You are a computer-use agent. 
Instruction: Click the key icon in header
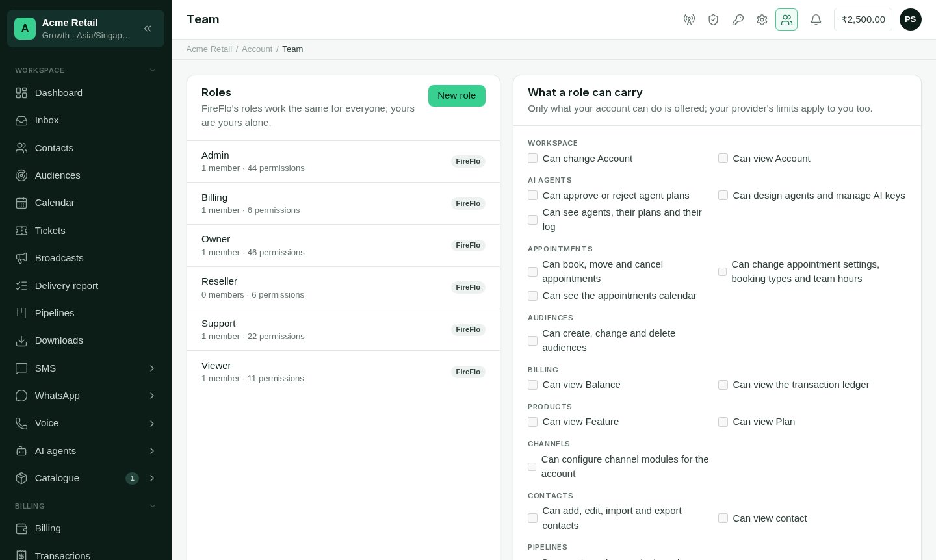[738, 19]
